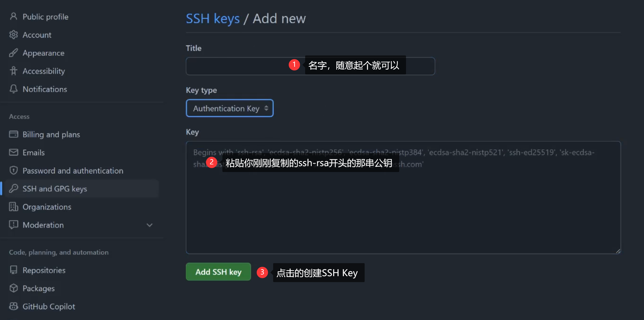Click the Account gear icon
The width and height of the screenshot is (644, 320).
(13, 35)
